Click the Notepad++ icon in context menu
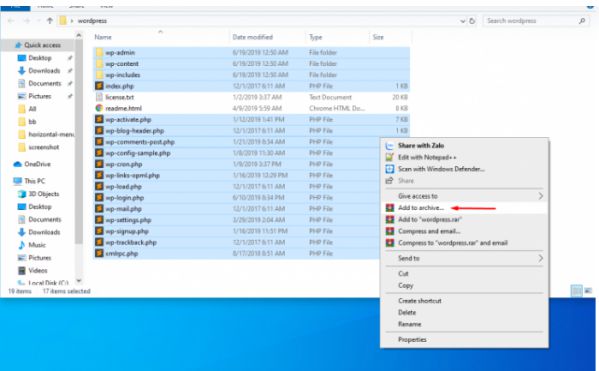Image resolution: width=599 pixels, height=371 pixels. coord(390,157)
